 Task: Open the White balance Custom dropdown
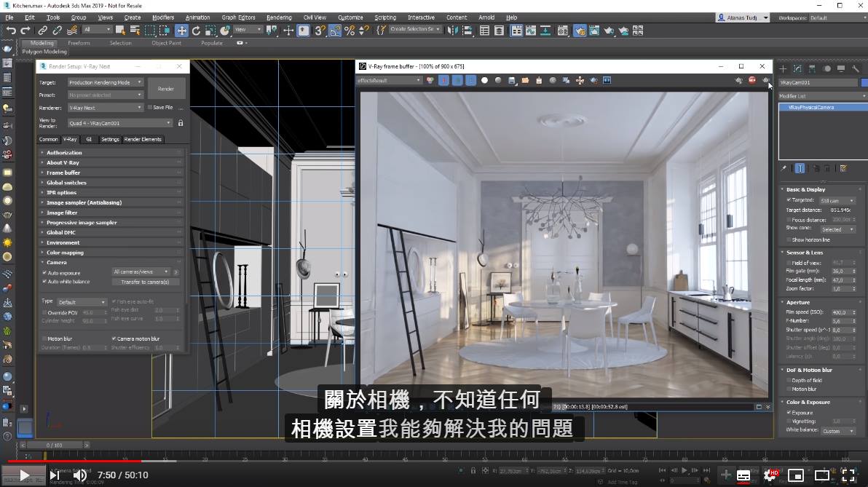coord(838,431)
